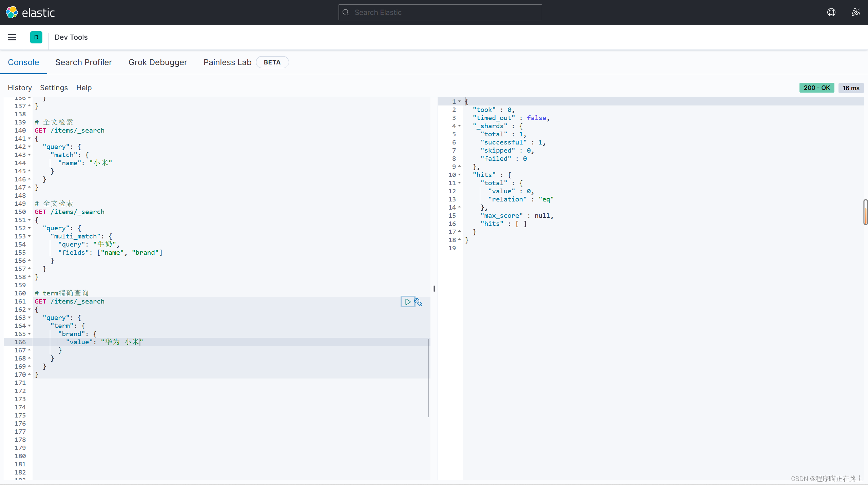Open the console History
The height and width of the screenshot is (485, 868).
tap(20, 88)
